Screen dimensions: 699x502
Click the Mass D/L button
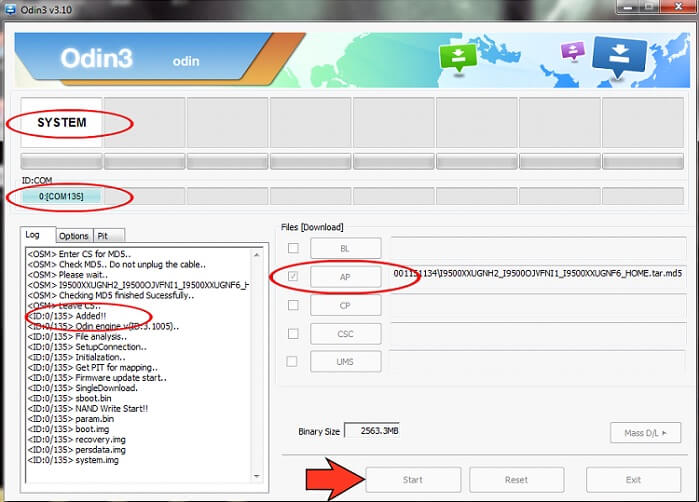click(646, 432)
